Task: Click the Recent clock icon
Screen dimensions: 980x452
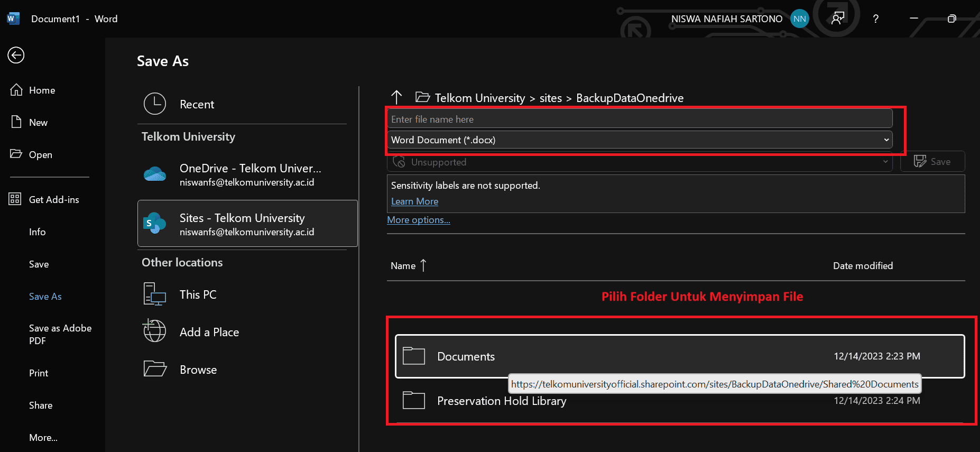Action: pos(155,104)
